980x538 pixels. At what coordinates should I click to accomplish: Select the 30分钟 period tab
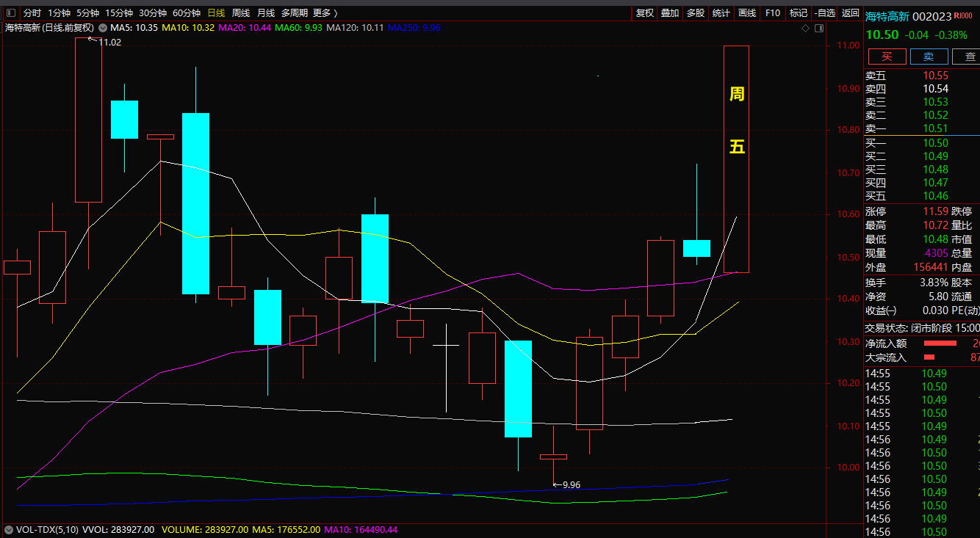(x=152, y=13)
